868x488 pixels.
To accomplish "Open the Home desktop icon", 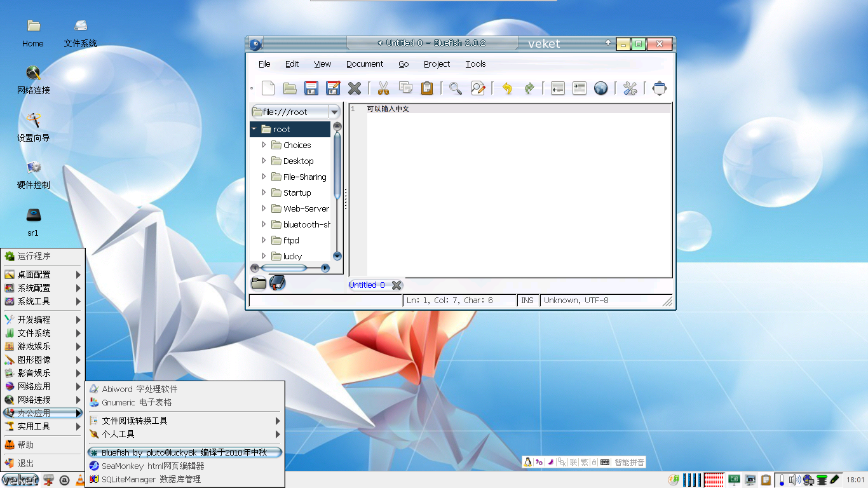I will tap(33, 33).
